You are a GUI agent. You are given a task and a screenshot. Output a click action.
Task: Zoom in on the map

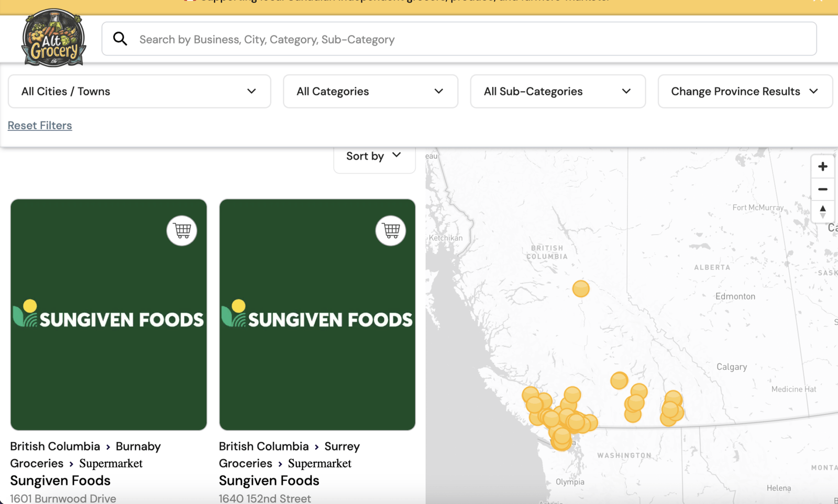[x=822, y=166]
